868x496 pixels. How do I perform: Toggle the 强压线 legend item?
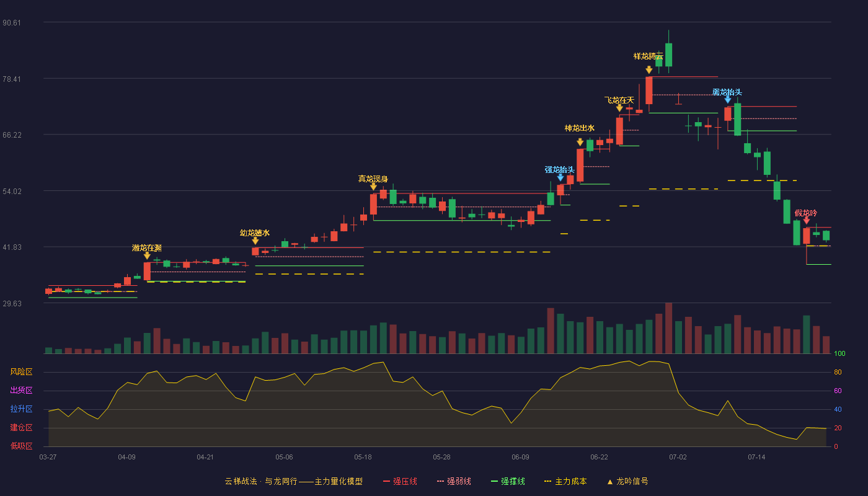(x=400, y=481)
